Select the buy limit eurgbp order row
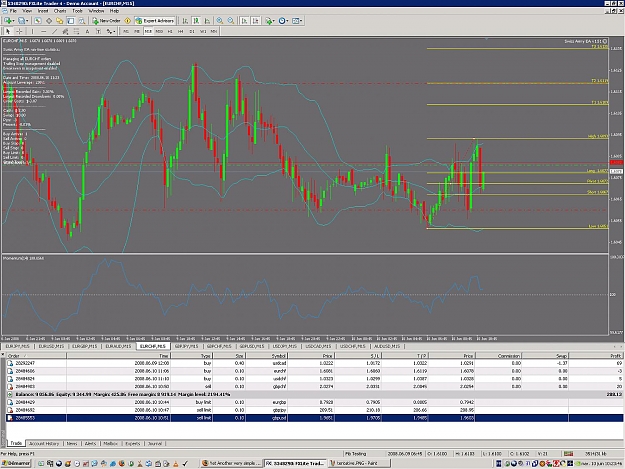 [314, 402]
